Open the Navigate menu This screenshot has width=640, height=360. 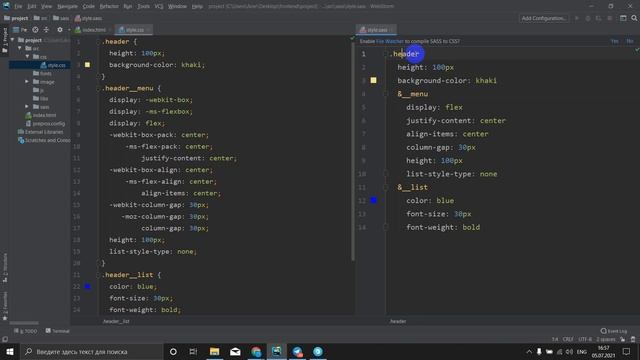(x=67, y=6)
